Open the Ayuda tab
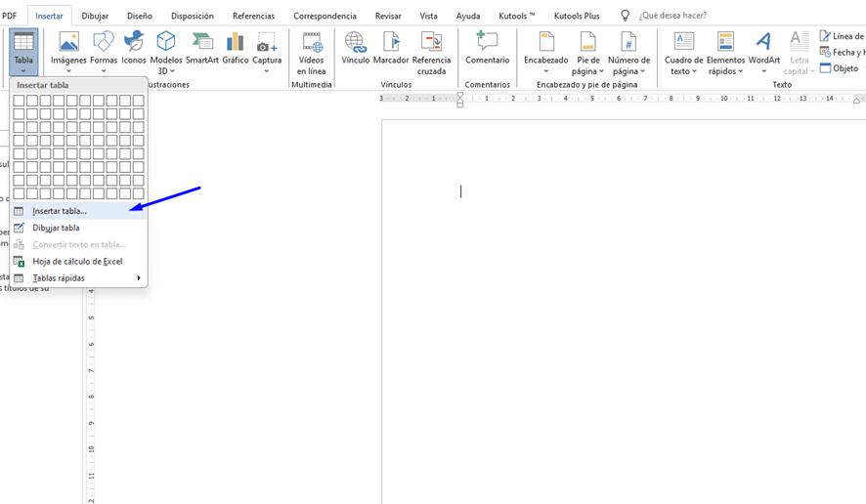 (x=468, y=16)
